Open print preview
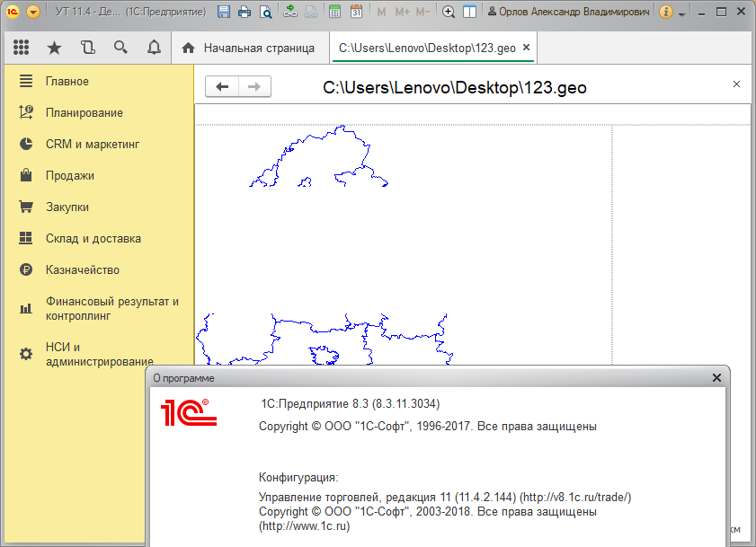Image resolution: width=756 pixels, height=547 pixels. click(x=266, y=12)
